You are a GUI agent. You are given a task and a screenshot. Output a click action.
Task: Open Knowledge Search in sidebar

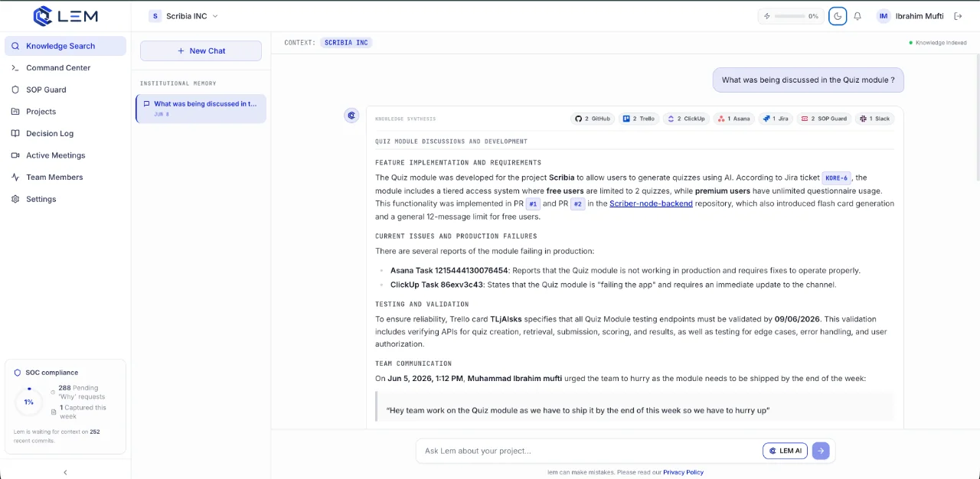pos(65,46)
